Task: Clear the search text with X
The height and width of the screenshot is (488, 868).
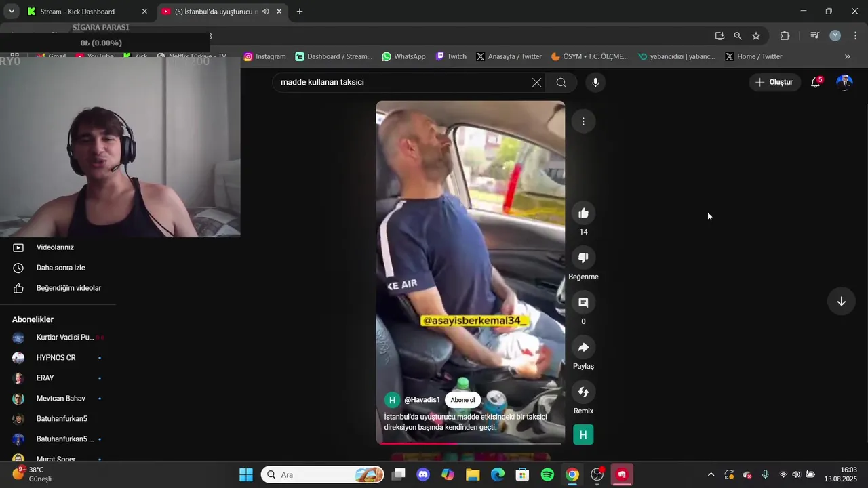Action: pos(536,82)
